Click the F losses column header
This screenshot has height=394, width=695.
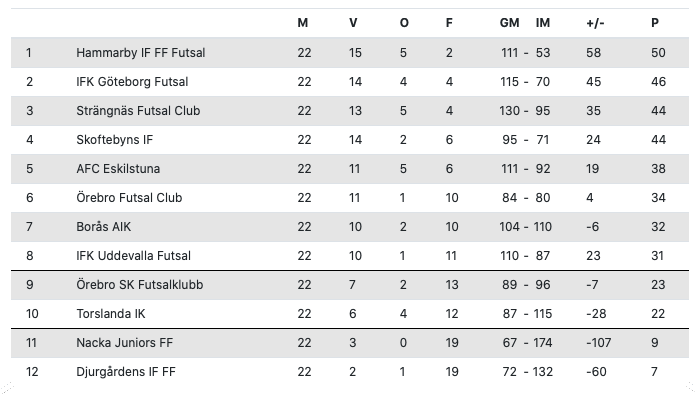(449, 23)
